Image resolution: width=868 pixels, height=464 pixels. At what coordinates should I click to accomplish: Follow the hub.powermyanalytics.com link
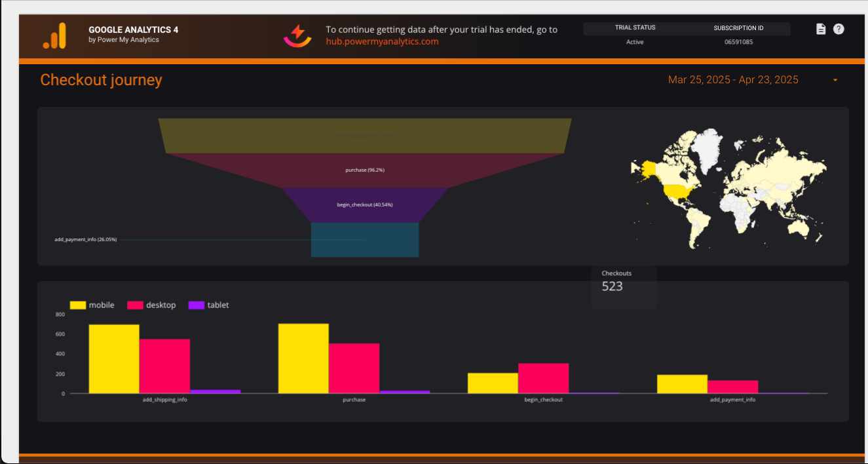coord(382,41)
